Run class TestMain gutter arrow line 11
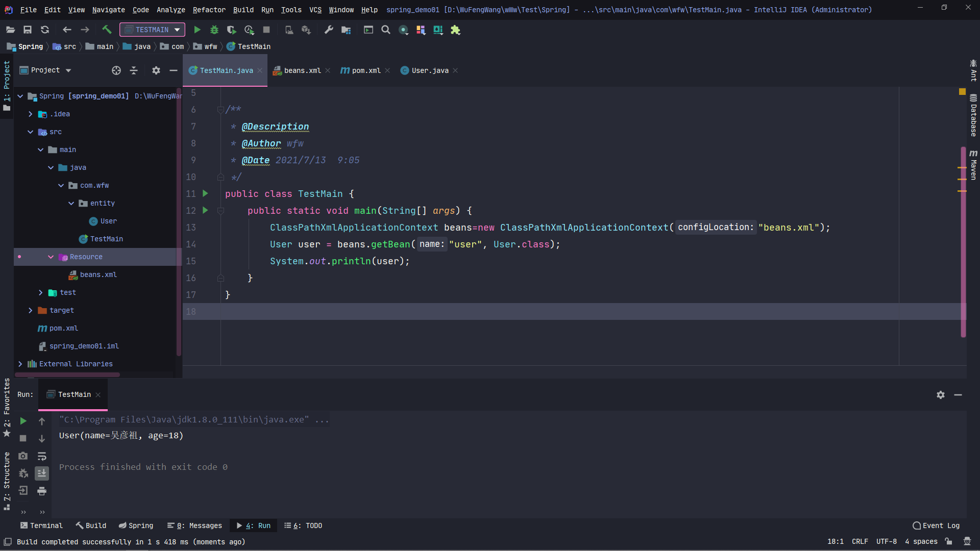The height and width of the screenshot is (551, 980). (x=205, y=193)
